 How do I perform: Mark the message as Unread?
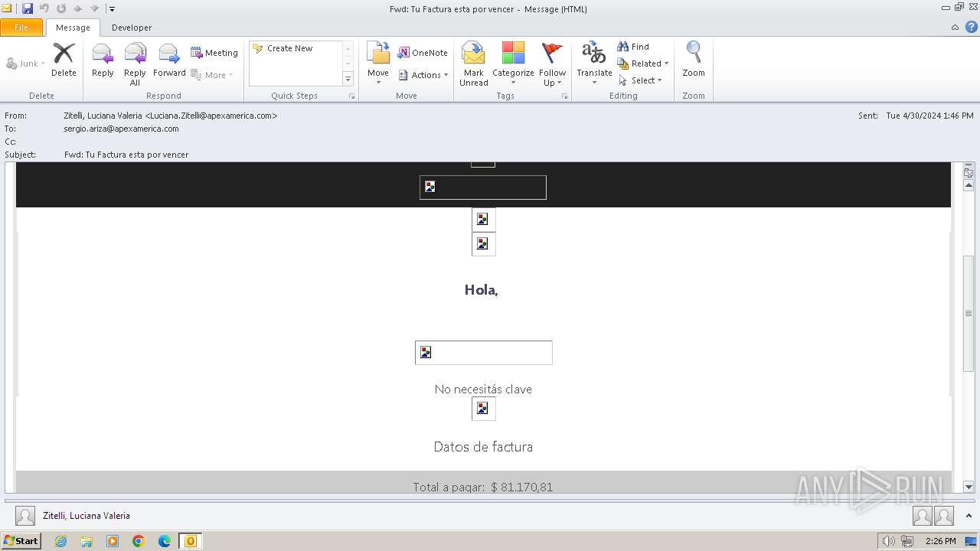[x=474, y=64]
